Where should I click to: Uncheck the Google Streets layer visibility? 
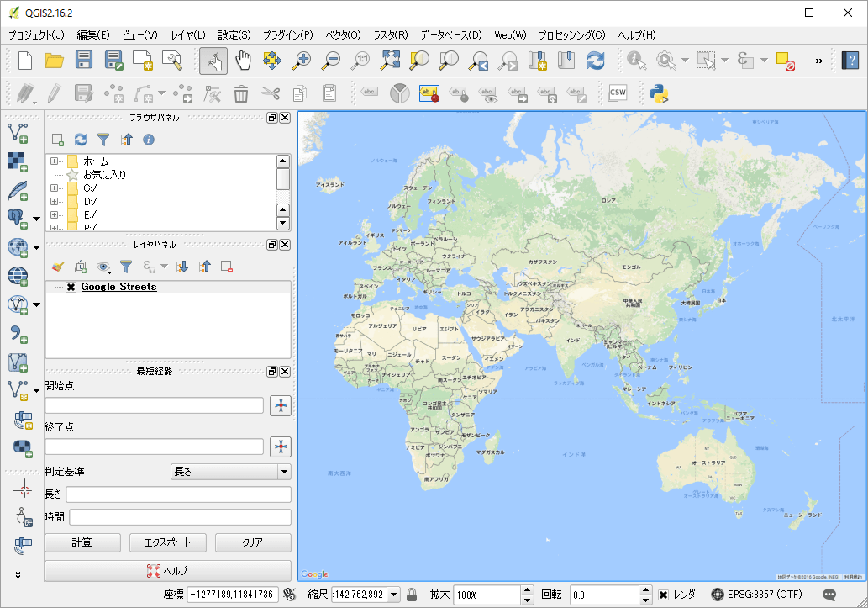point(71,287)
